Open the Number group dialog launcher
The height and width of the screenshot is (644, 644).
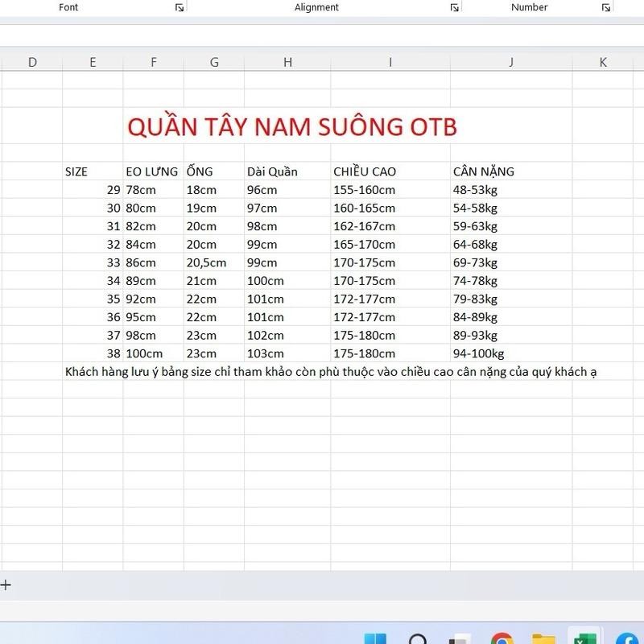click(606, 7)
